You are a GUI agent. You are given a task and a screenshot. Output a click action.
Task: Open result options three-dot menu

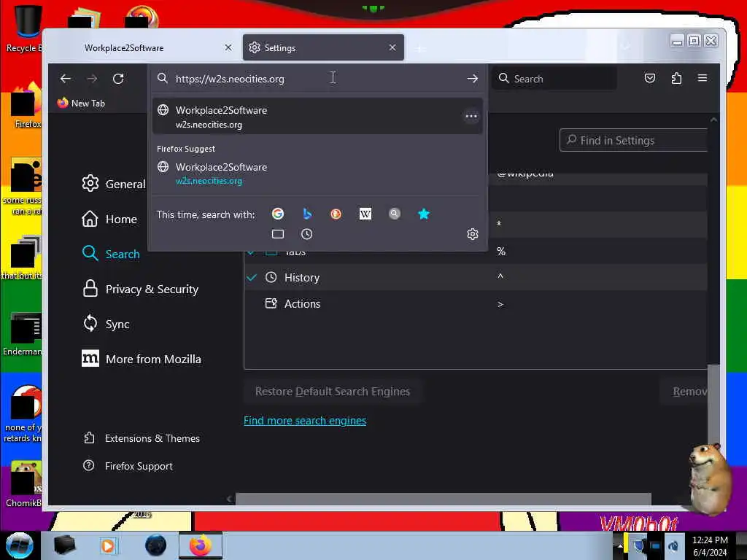(x=471, y=116)
